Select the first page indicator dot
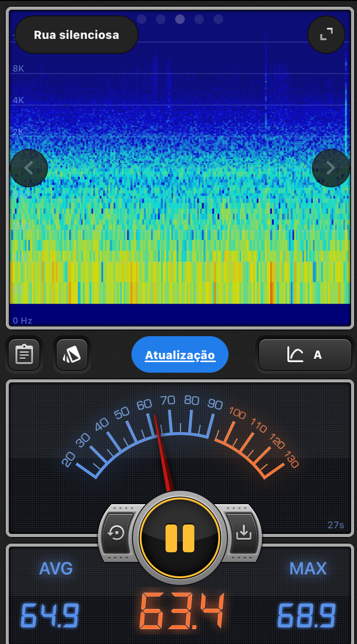Screen dimensions: 357x644 [x=142, y=19]
